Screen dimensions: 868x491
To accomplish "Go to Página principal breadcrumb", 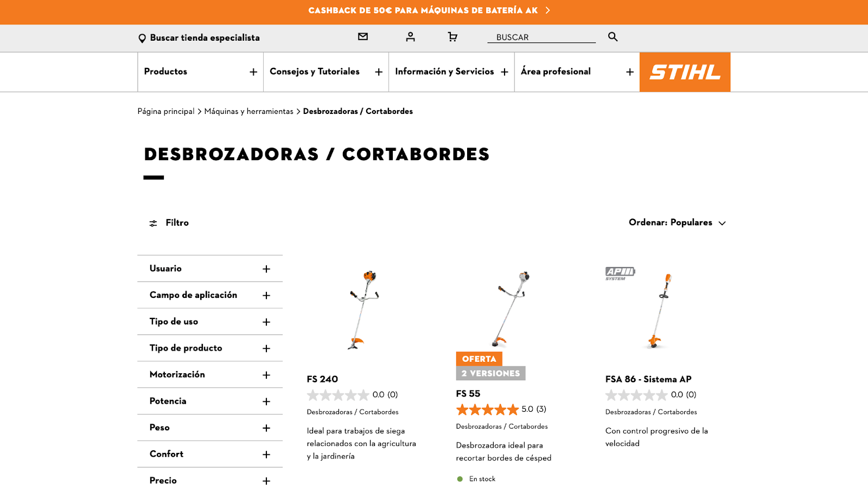I will pos(166,111).
